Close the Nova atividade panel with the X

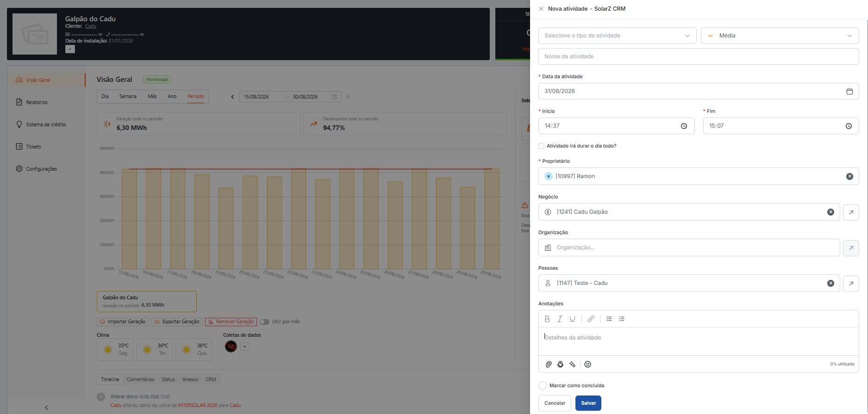click(x=541, y=9)
